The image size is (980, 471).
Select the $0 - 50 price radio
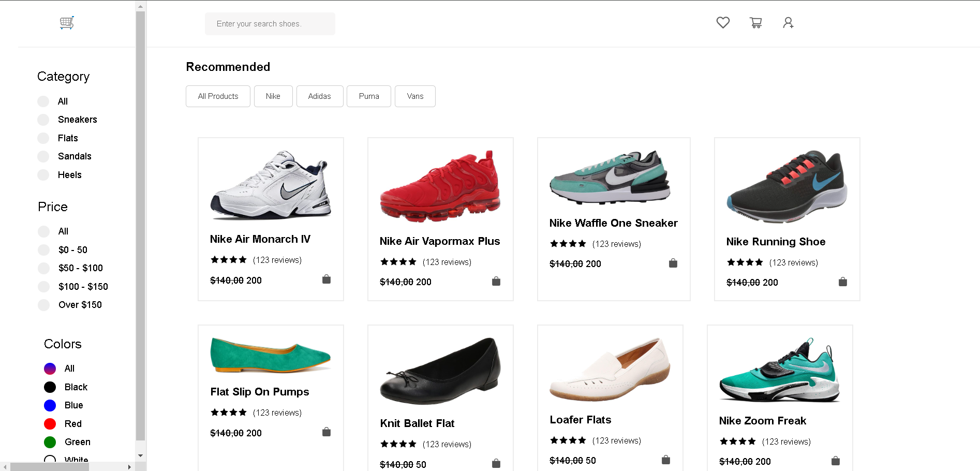[44, 250]
